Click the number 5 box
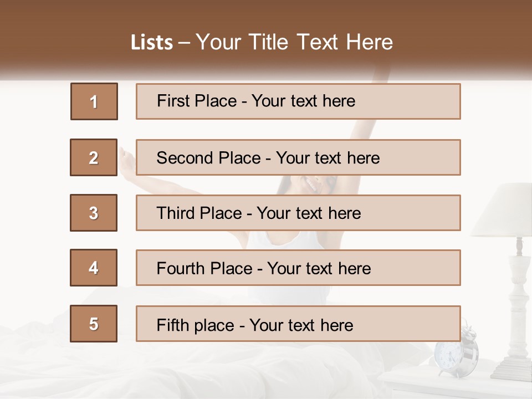532x399 pixels. 94,324
